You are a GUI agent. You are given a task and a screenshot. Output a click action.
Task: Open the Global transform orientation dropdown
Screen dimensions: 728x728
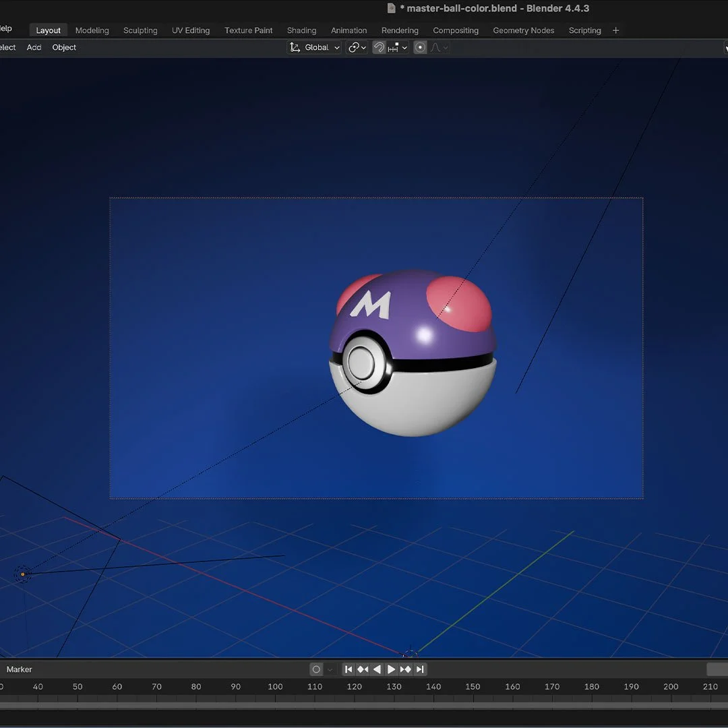coord(315,48)
